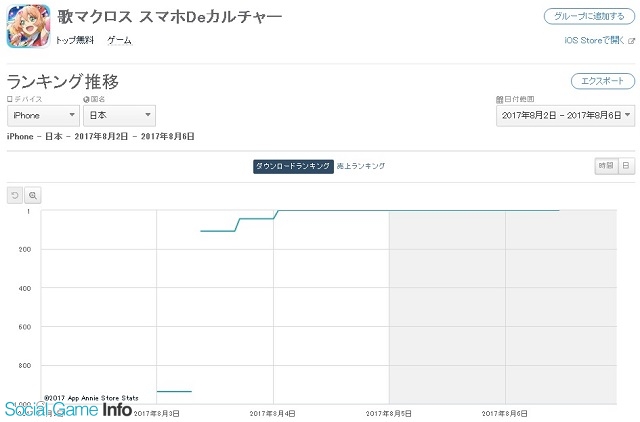Click the トップ無料 category link

click(75, 40)
